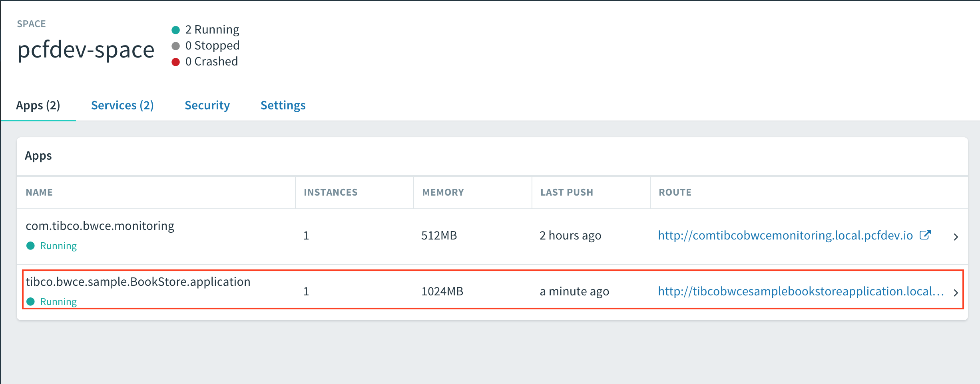The width and height of the screenshot is (980, 384).
Task: Switch to the Services (2) tab
Action: 122,105
